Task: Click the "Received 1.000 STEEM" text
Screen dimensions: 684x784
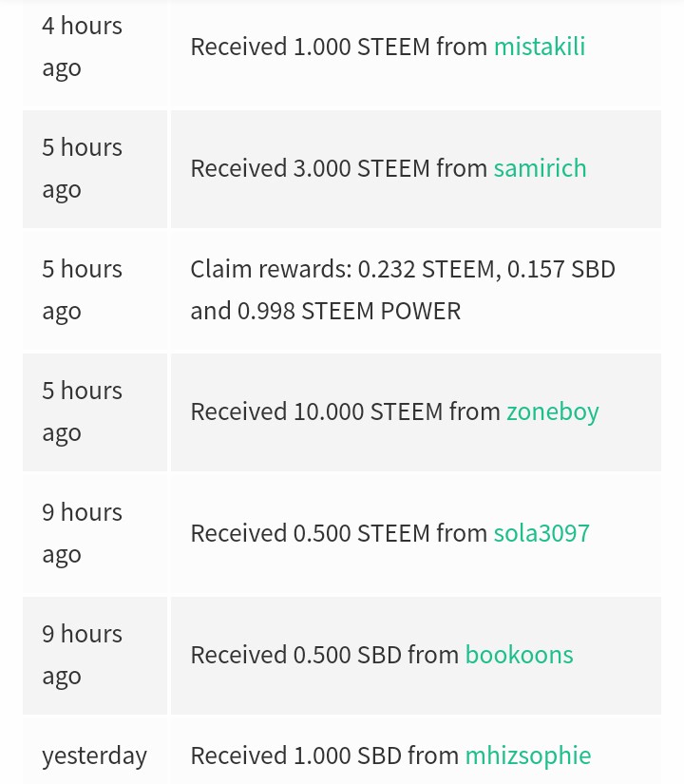Action: tap(311, 47)
